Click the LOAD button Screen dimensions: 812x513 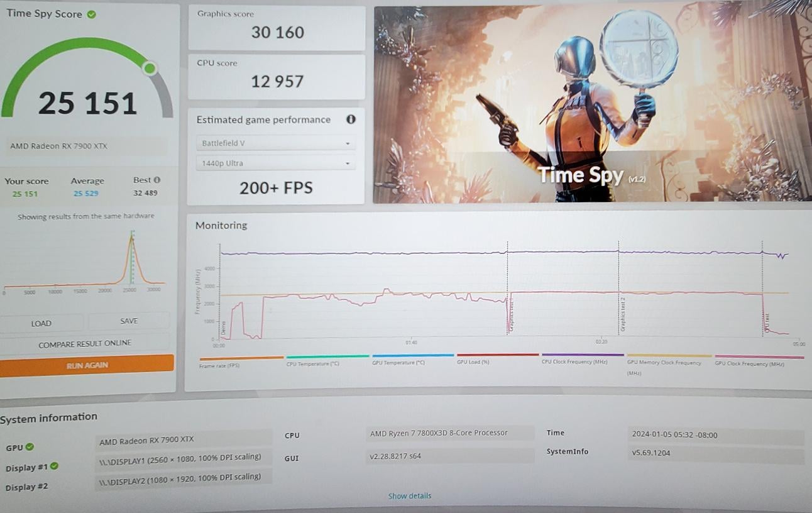click(41, 323)
